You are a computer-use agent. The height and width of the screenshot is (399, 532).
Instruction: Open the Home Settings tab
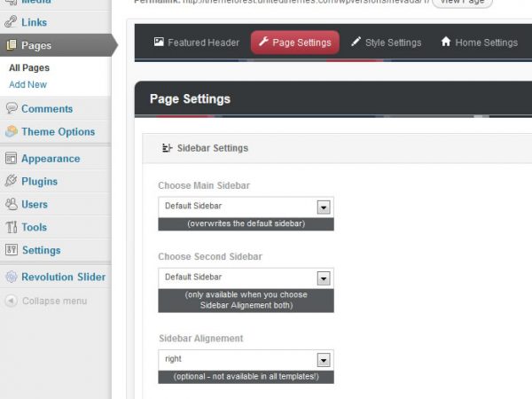479,43
